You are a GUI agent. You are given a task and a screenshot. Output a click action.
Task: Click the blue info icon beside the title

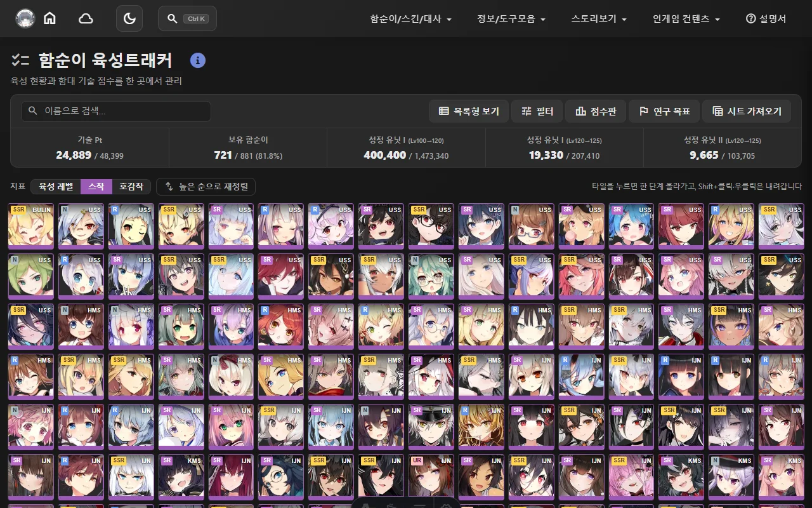[198, 60]
